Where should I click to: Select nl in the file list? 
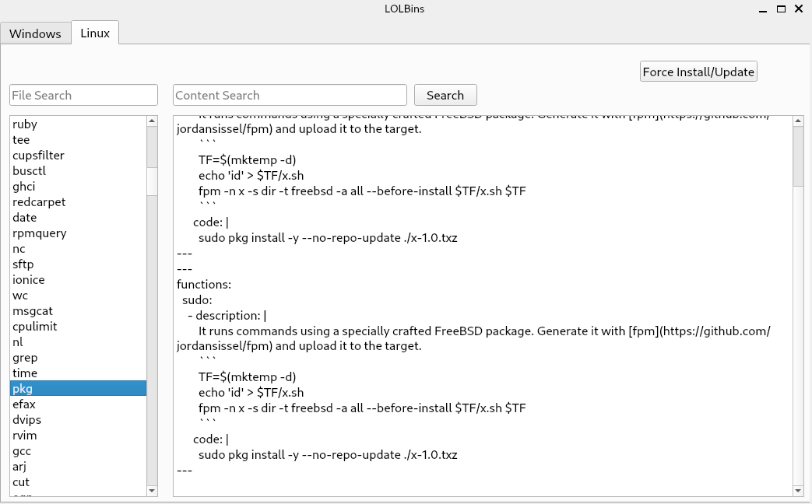pyautogui.click(x=78, y=342)
